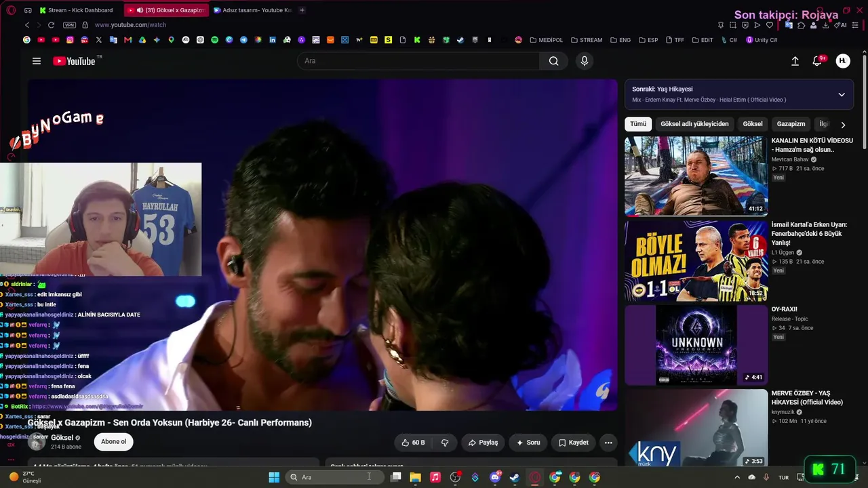
Task: Open the ESP bookmarks folder
Action: coord(648,40)
